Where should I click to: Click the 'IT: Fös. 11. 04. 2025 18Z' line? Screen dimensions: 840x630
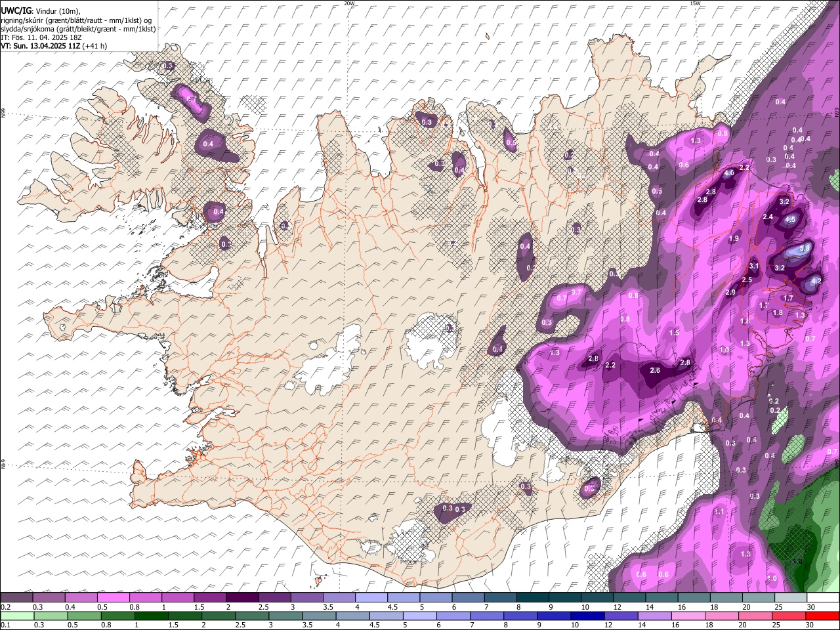click(41, 37)
